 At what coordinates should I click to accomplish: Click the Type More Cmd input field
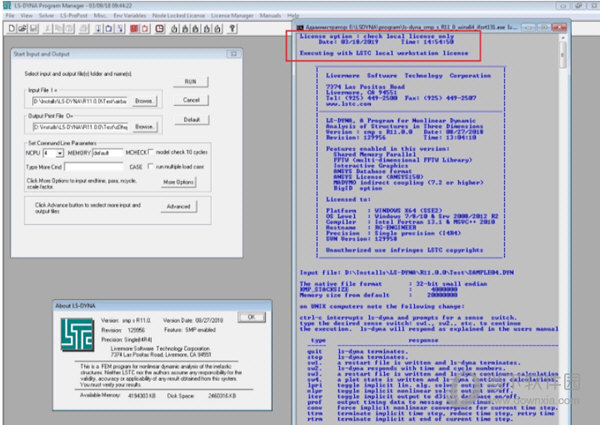pyautogui.click(x=94, y=167)
